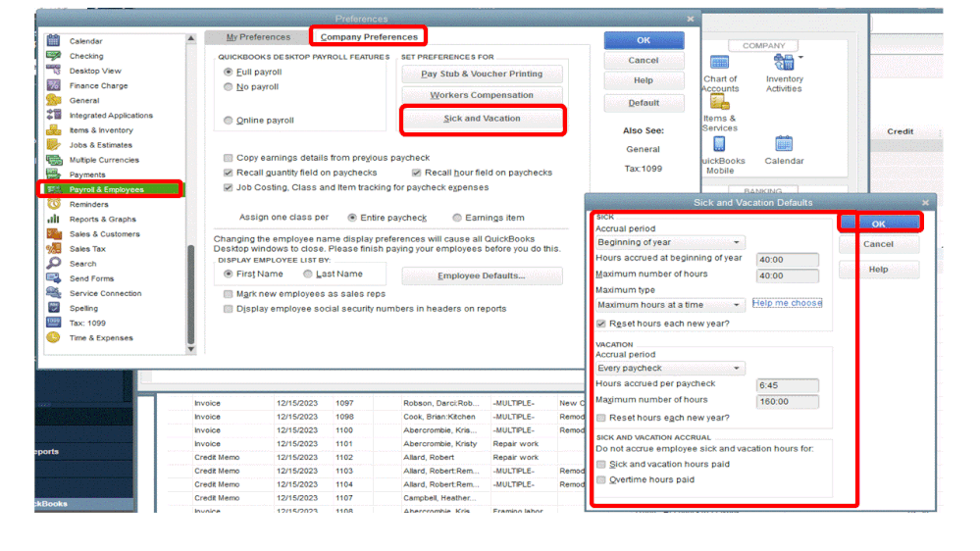Screen dimensions: 980x551
Task: Open Chart of Accounts icon on home page
Action: 719,63
